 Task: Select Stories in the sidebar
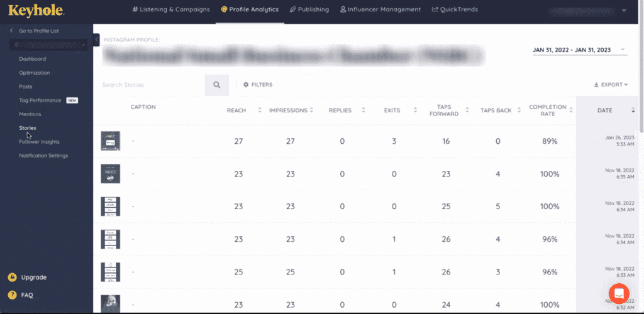[28, 128]
